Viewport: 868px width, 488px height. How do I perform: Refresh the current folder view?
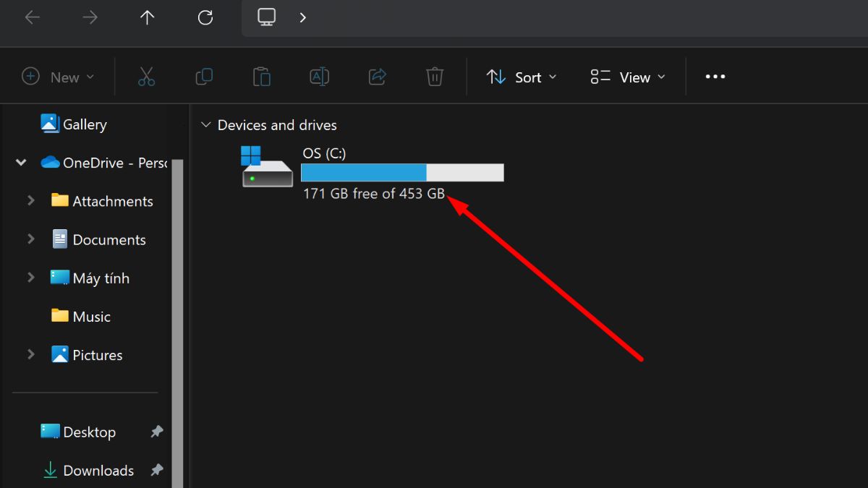[x=205, y=17]
